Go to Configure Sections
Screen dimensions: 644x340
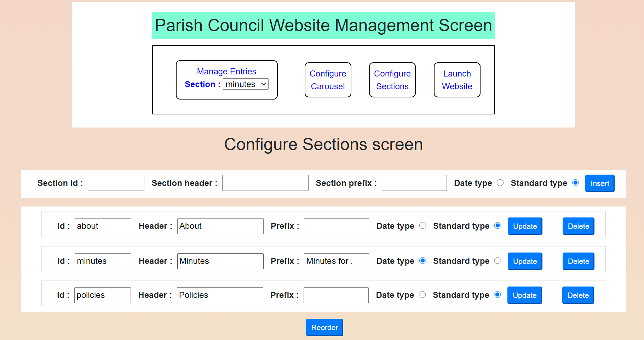click(x=392, y=80)
